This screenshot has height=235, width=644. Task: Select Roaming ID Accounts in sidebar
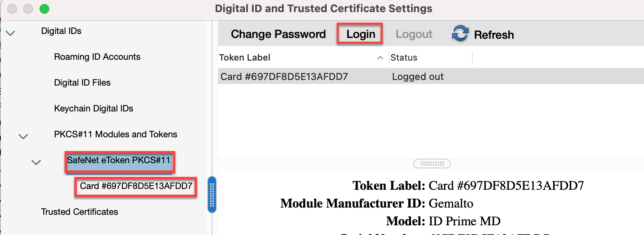click(97, 57)
